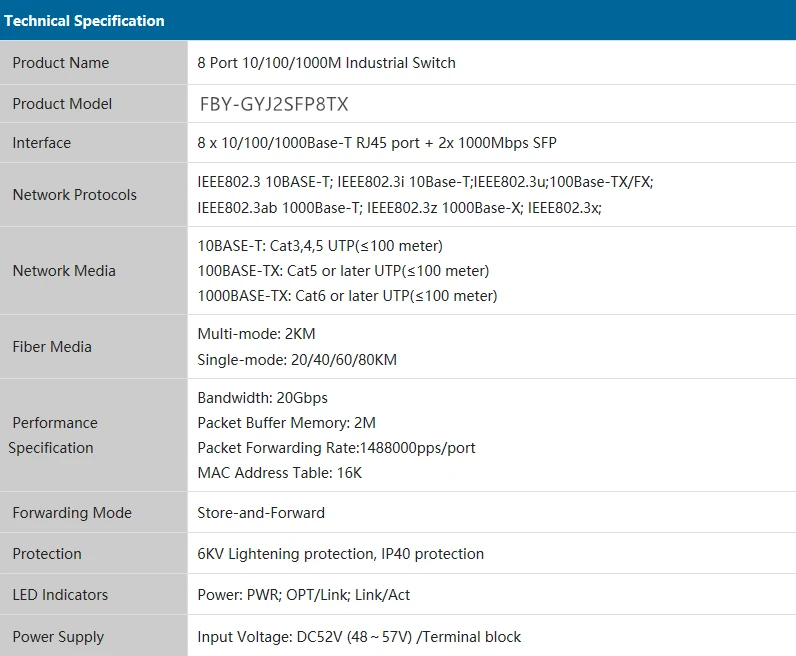
Task: Select the Power Supply label
Action: [x=58, y=637]
